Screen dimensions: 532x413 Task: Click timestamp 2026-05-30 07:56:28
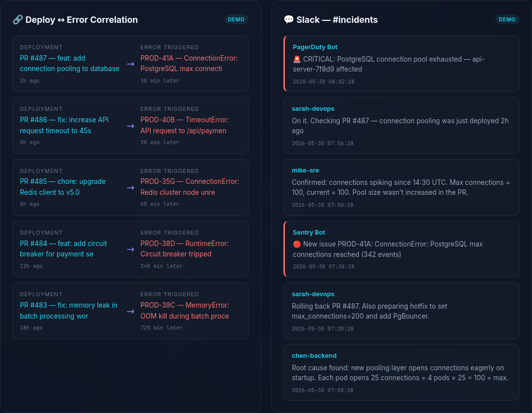point(322,144)
